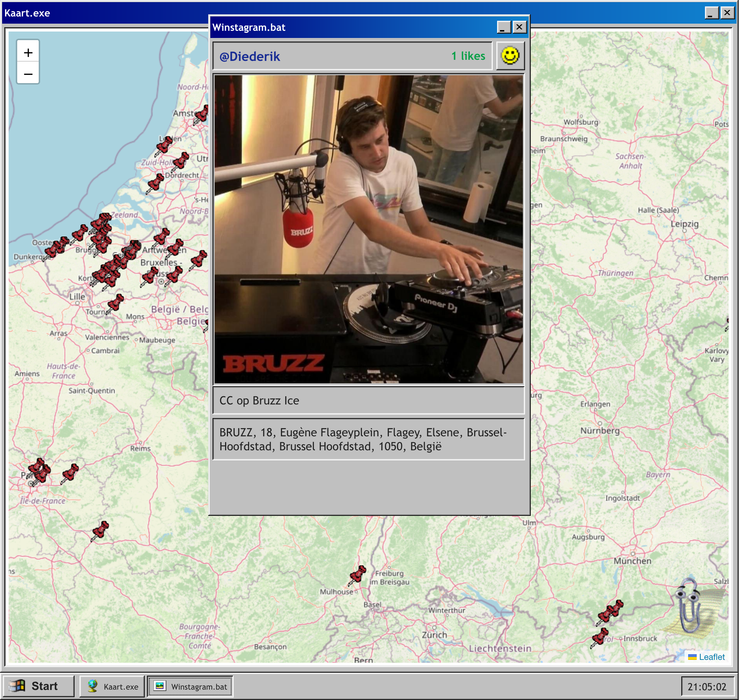Zoom in on the map
Viewport: 739px width, 700px height.
click(x=28, y=53)
